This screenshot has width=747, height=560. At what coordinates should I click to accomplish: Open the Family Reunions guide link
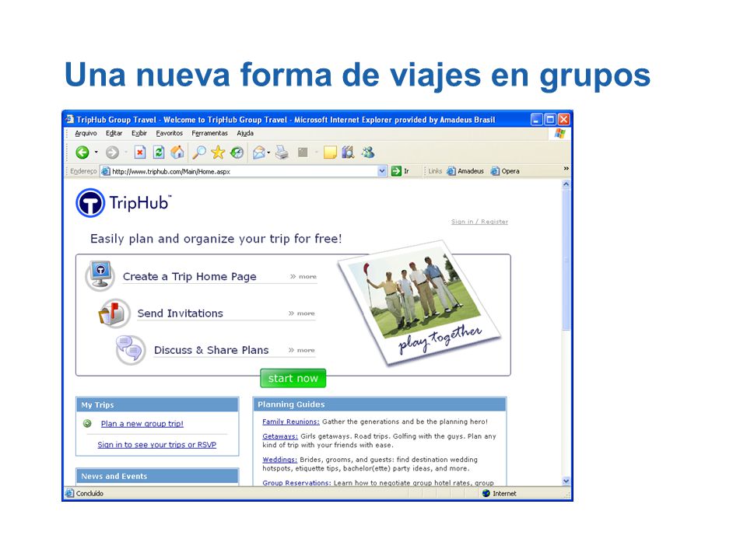point(290,422)
